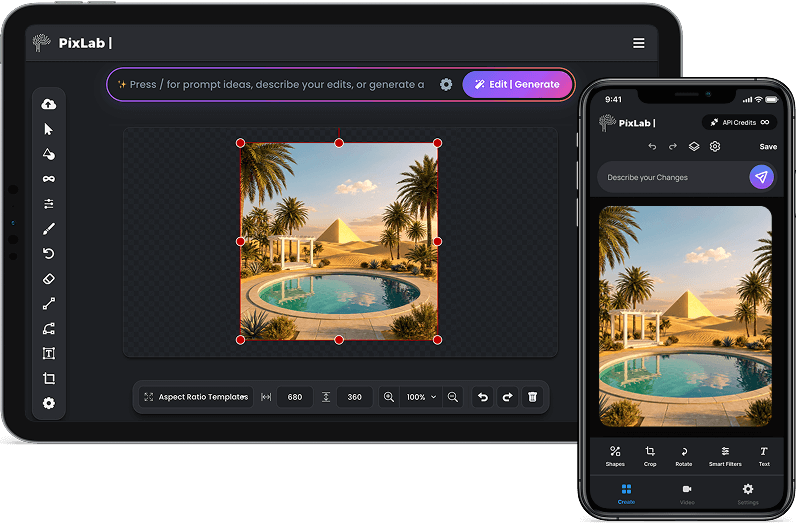Select the line tool in tablet sidebar
The height and width of the screenshot is (523, 797).
48,303
